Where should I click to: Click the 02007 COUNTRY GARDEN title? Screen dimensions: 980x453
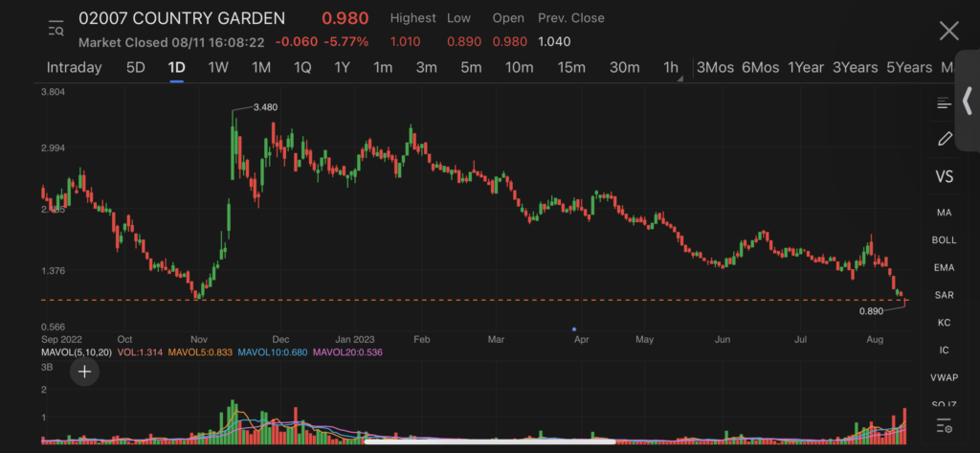[182, 18]
